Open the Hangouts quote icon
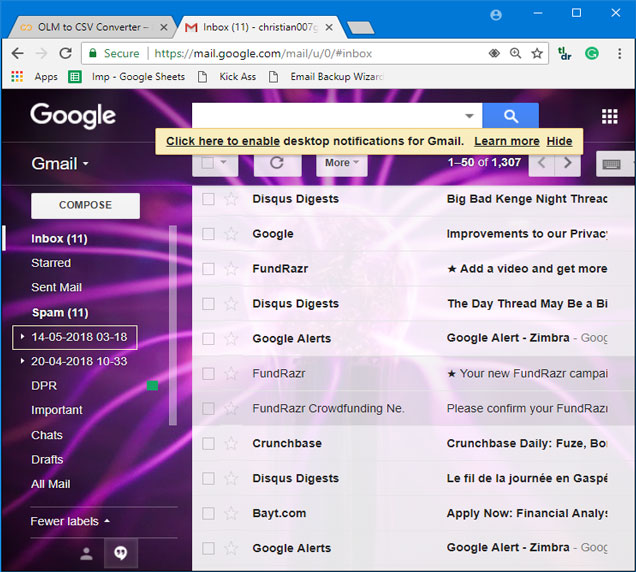Viewport: 636px width, 572px height. click(x=120, y=553)
